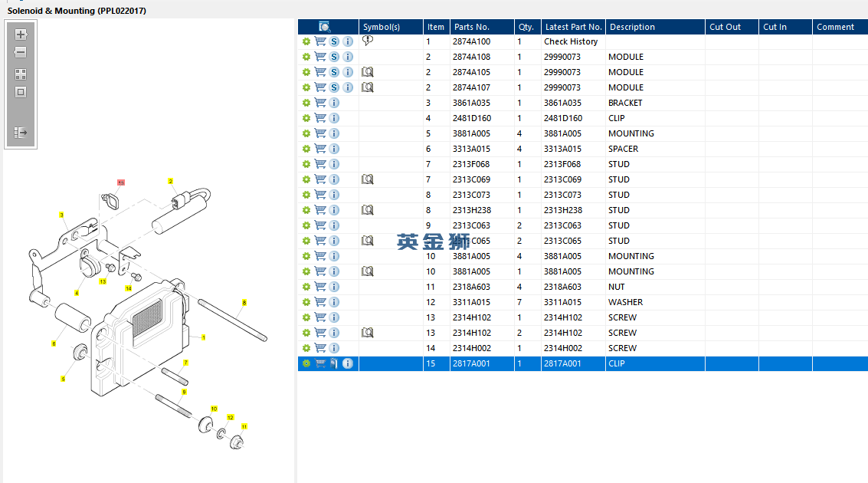The height and width of the screenshot is (483, 868).
Task: Open the four-square grid view icon
Action: (x=21, y=74)
